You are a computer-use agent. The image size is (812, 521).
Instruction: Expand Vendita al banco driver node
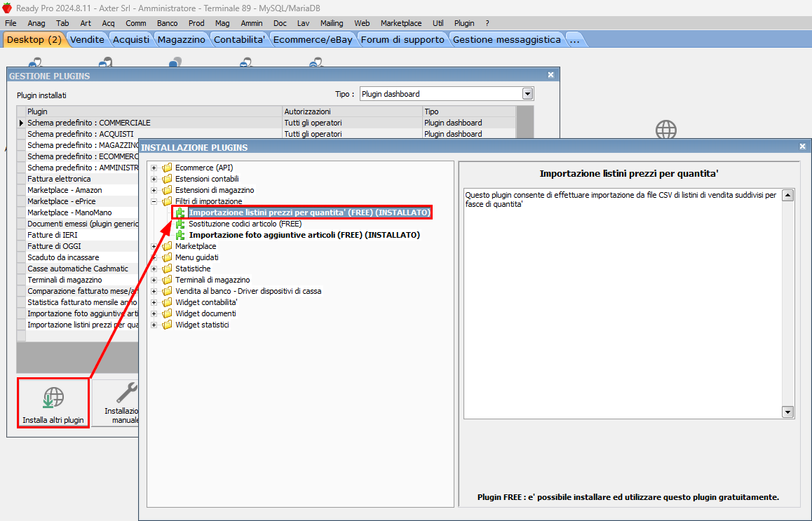click(x=154, y=291)
